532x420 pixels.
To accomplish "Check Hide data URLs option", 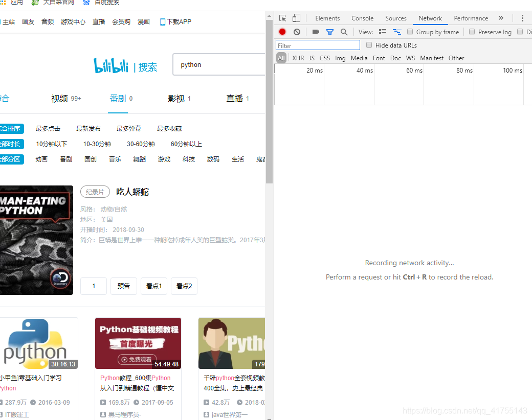I will tap(369, 45).
